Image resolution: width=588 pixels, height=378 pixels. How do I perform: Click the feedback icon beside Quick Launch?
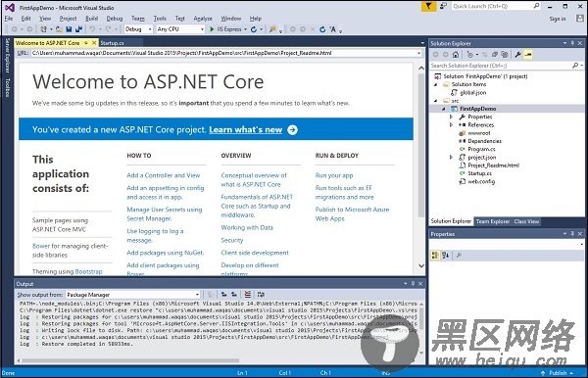coord(443,7)
